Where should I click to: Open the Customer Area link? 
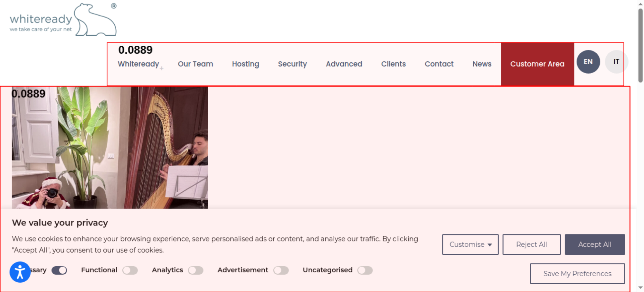pos(537,64)
